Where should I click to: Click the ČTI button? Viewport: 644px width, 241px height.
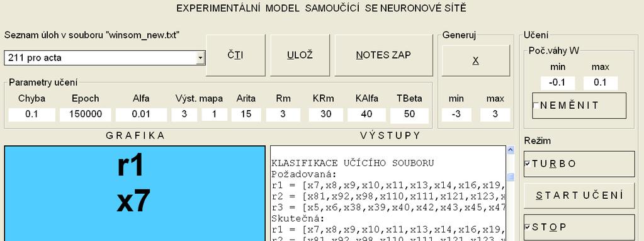pos(235,55)
